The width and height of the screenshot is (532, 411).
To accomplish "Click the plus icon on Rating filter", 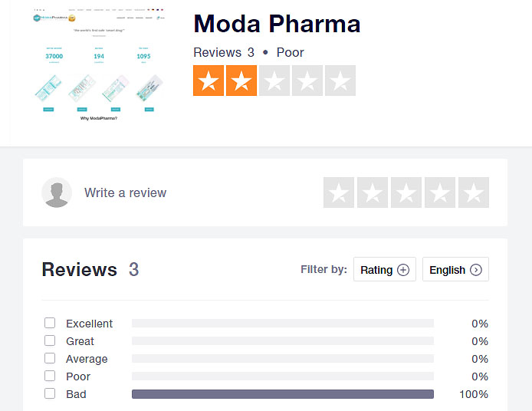I will (x=403, y=270).
